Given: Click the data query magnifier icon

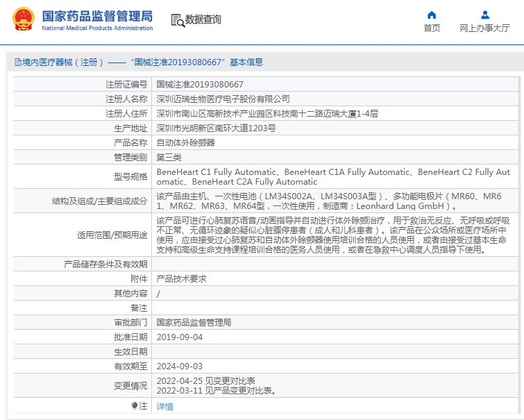Looking at the screenshot, I should tap(178, 20).
